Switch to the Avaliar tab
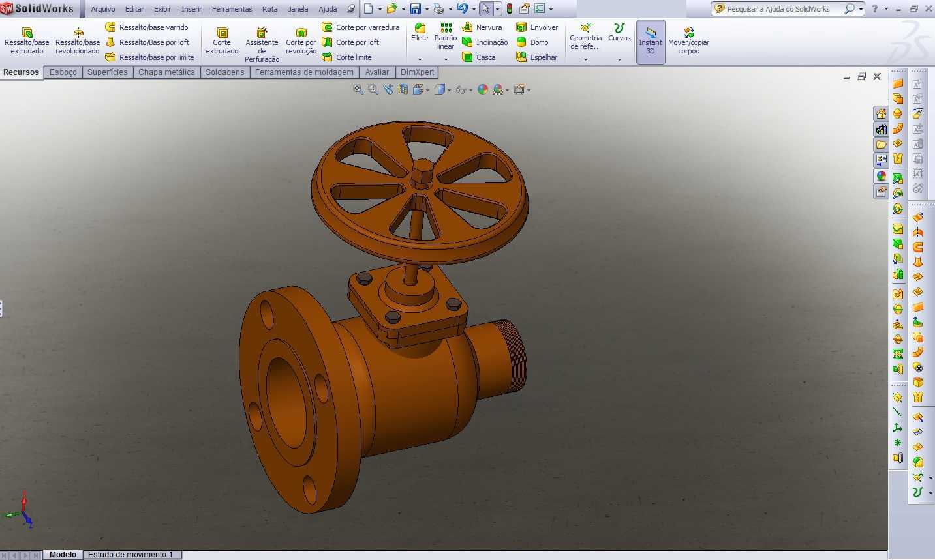The image size is (935, 560). 377,72
